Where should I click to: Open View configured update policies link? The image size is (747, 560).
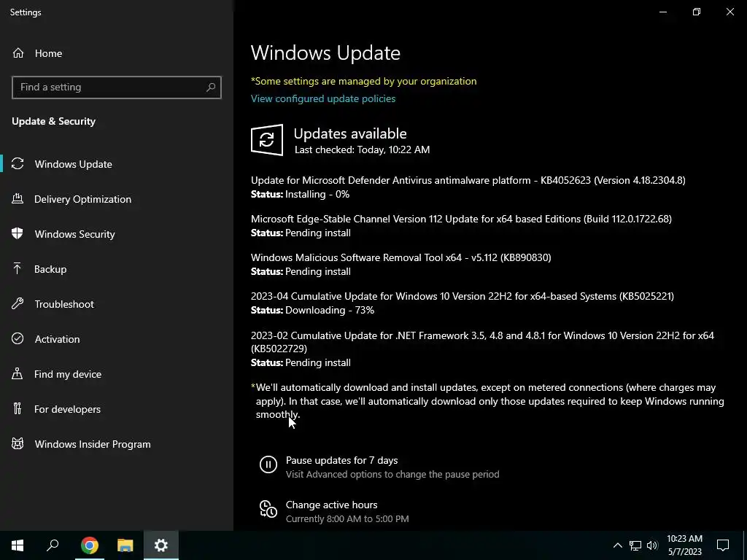coord(323,98)
